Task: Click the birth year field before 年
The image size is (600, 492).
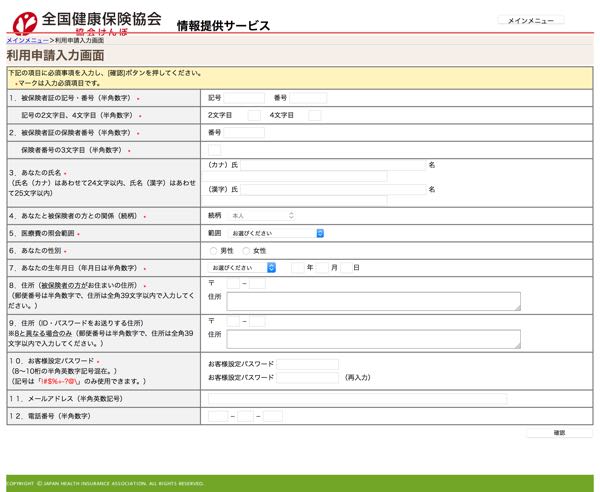Action: (x=297, y=268)
